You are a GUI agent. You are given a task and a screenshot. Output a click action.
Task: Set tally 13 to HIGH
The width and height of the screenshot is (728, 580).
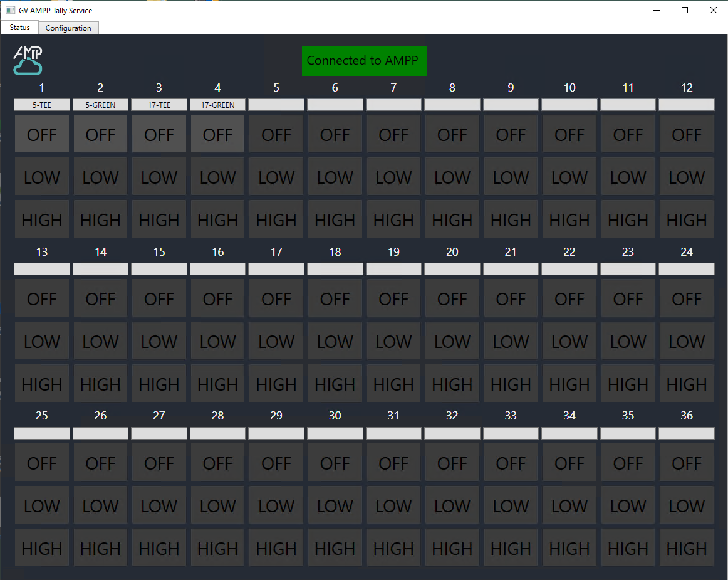pos(42,383)
